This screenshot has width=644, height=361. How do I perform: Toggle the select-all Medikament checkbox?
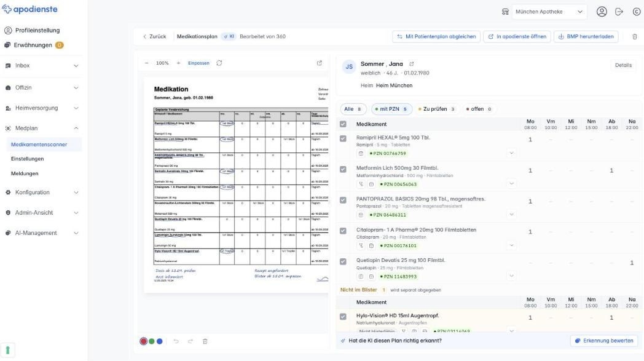343,124
